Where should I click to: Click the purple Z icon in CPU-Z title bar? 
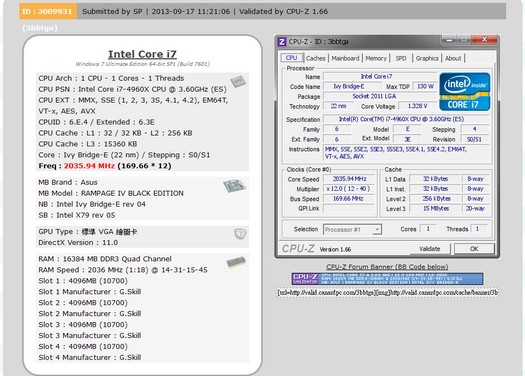pos(282,42)
